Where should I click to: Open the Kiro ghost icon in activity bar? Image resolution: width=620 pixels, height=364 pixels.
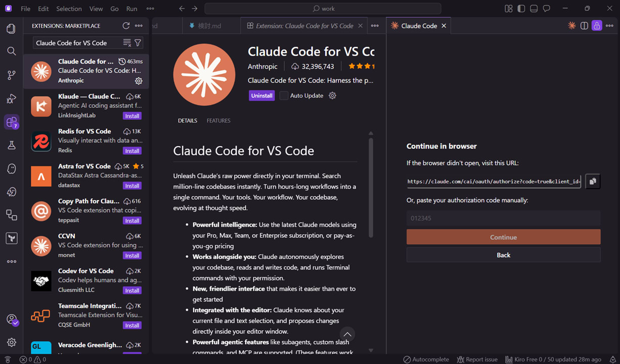11,169
